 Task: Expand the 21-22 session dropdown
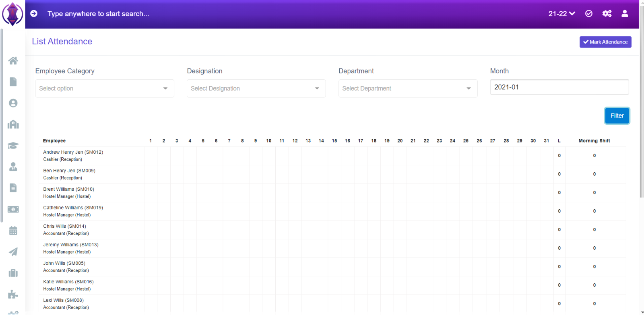(x=561, y=14)
